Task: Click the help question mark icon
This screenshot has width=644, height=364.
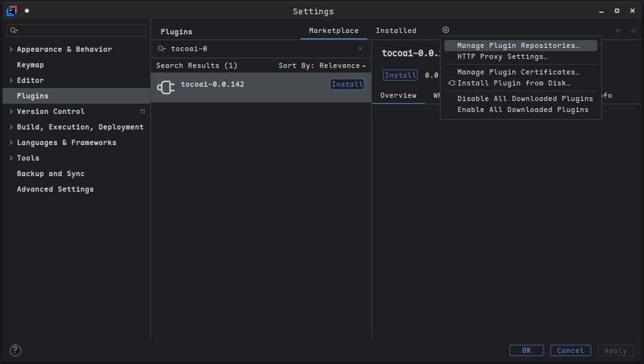Action: 15,350
